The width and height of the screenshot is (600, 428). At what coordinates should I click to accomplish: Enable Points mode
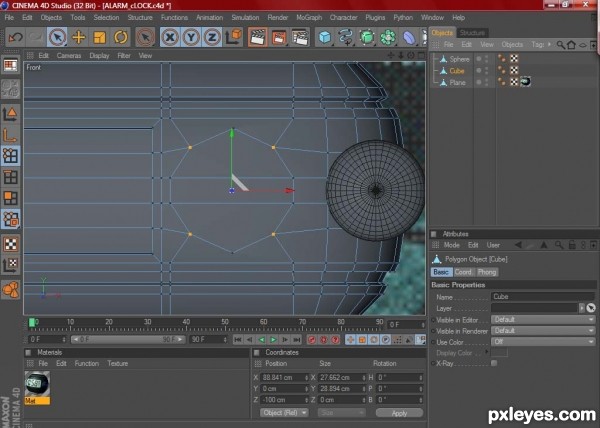(x=10, y=156)
